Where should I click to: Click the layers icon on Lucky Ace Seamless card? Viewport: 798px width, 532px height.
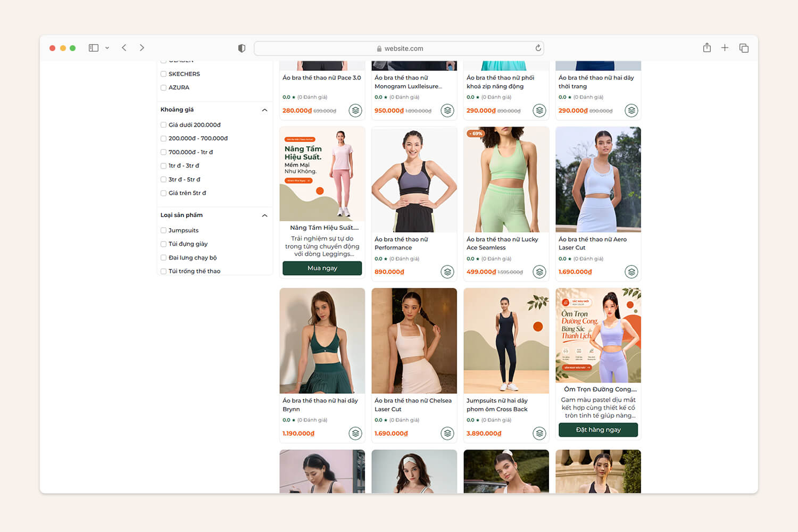(539, 272)
